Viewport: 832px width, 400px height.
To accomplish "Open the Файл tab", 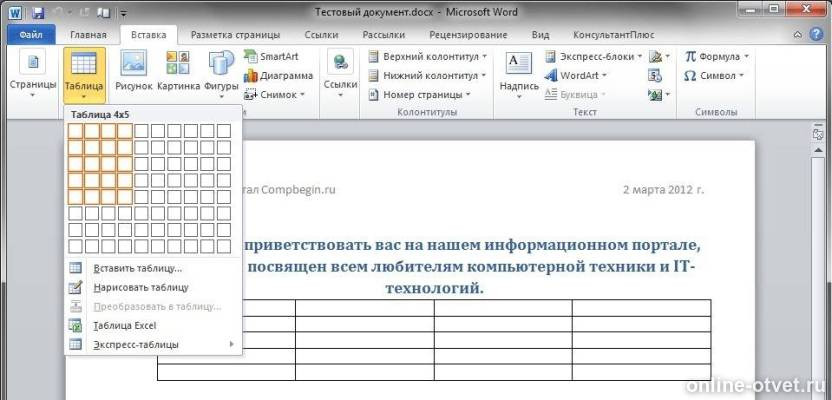I will click(31, 35).
